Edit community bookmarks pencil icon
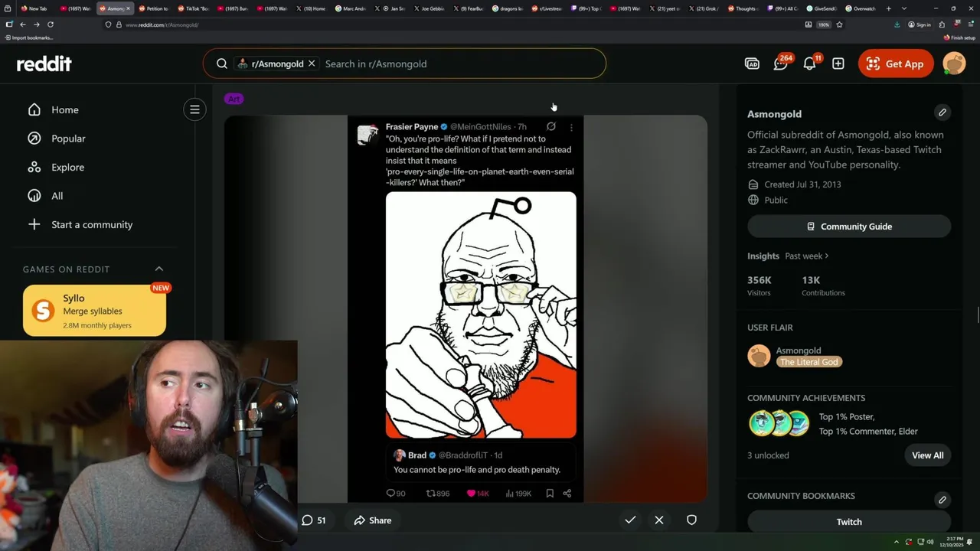 point(942,500)
